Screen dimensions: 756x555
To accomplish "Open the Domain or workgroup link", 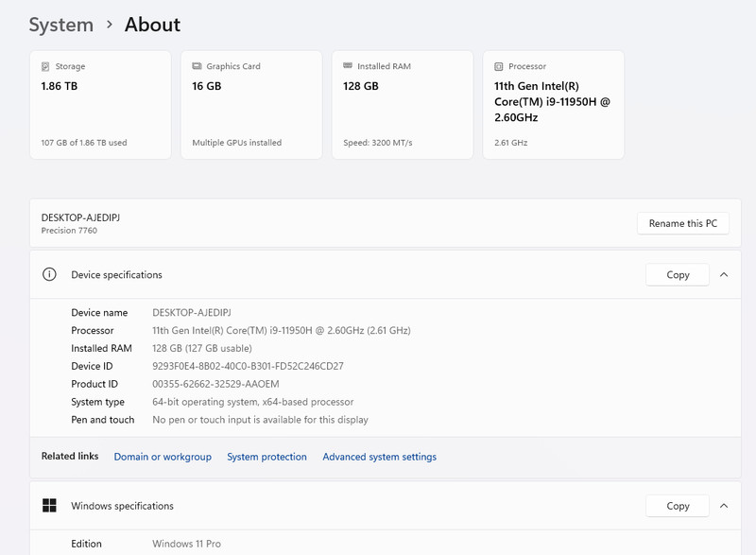I will pyautogui.click(x=163, y=457).
